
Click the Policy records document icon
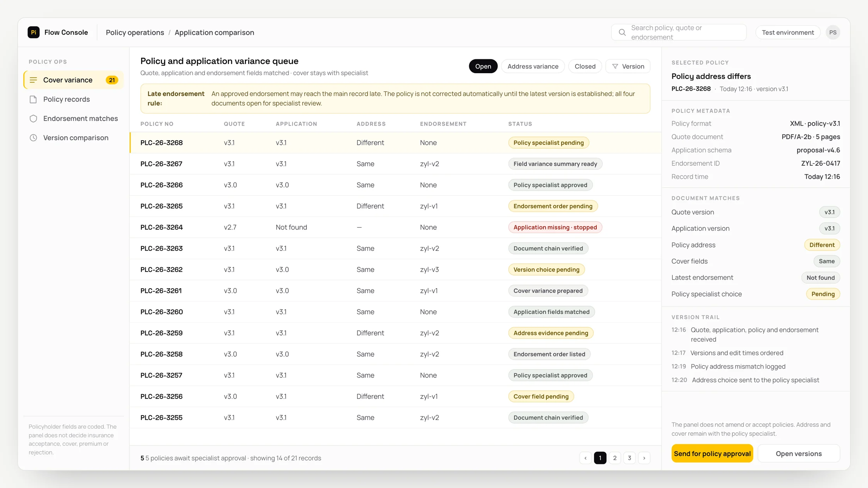(33, 100)
